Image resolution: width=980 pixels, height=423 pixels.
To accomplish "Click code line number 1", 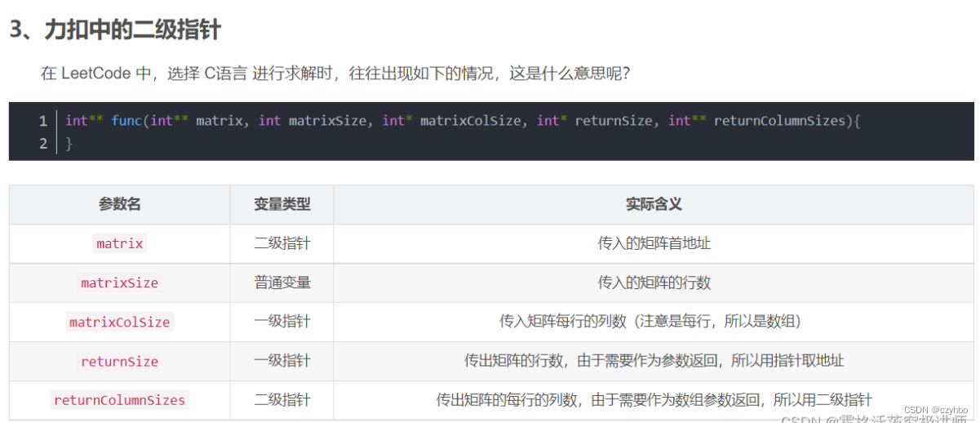I will click(x=42, y=121).
